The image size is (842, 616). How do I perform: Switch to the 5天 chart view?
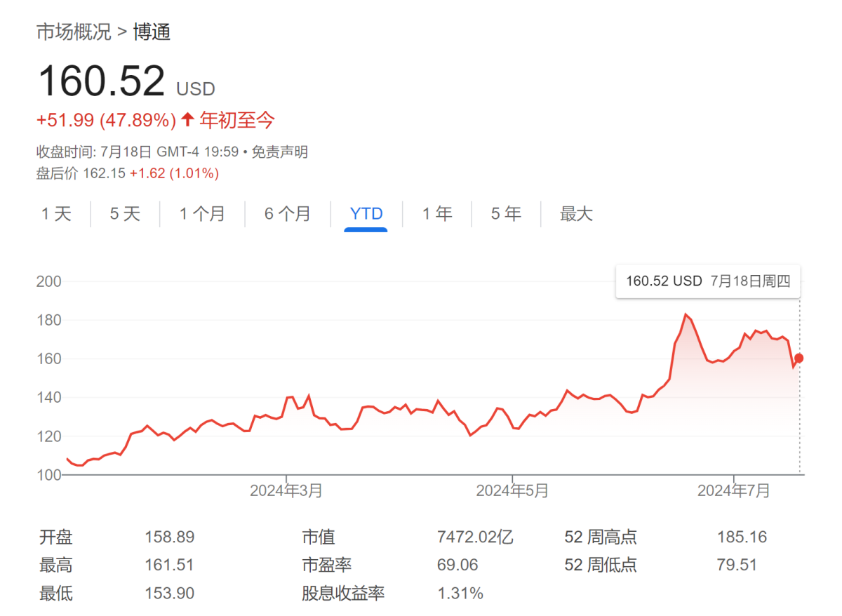[125, 214]
